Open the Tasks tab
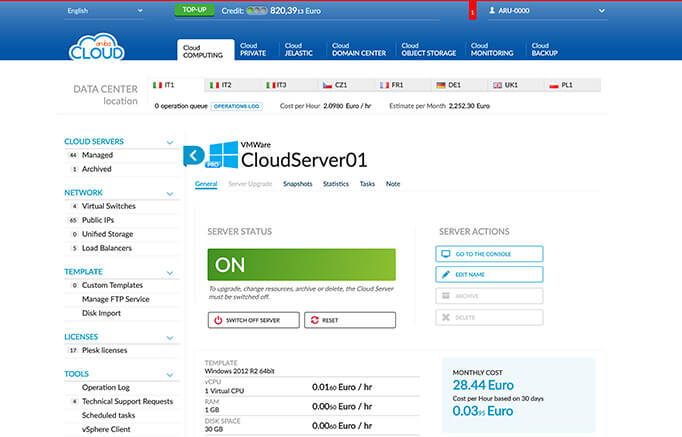The image size is (682, 437). (x=367, y=184)
